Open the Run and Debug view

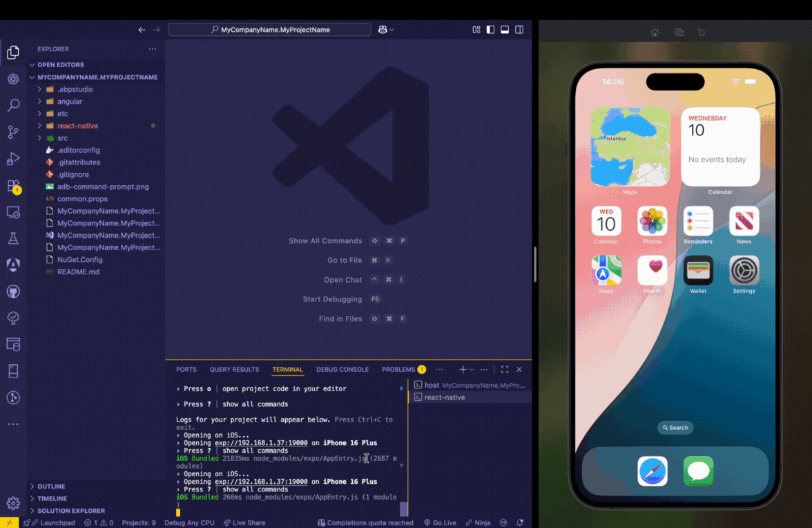13,159
